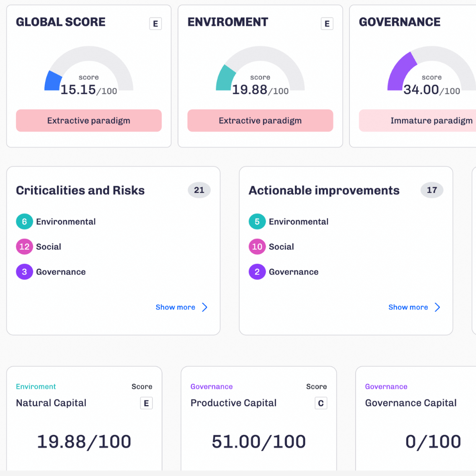Screen dimensions: 476x476
Task: Select the GLOBAL SCORE card title
Action: 61,22
